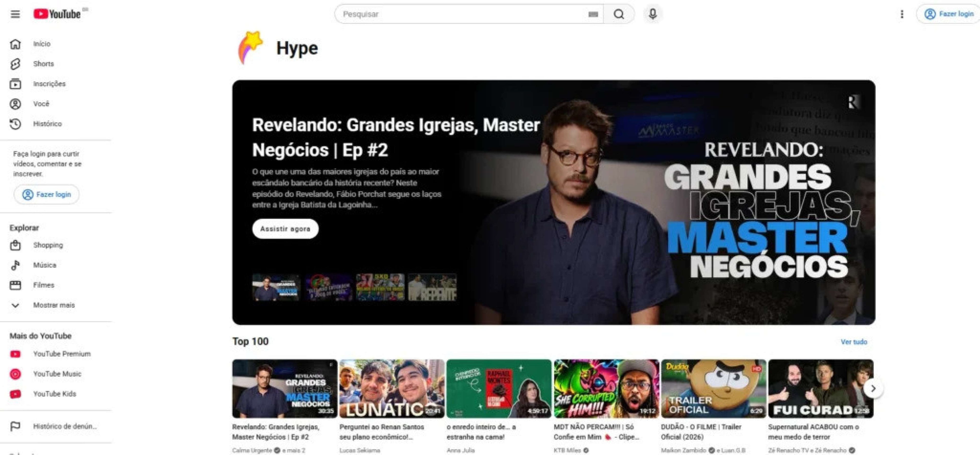Open the hamburger guide menu
Screen dimensions: 980x455
[15, 15]
